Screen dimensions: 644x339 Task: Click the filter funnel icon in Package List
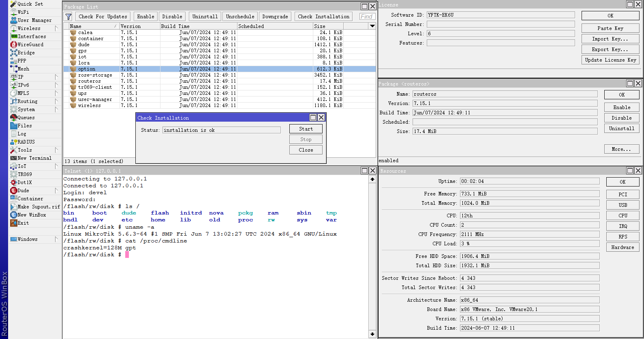68,17
